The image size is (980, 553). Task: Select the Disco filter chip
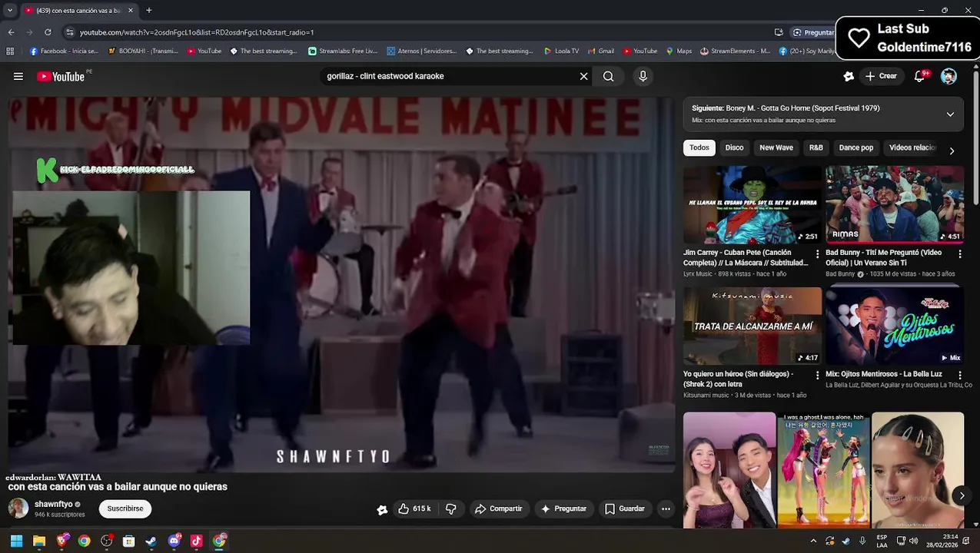(x=734, y=147)
